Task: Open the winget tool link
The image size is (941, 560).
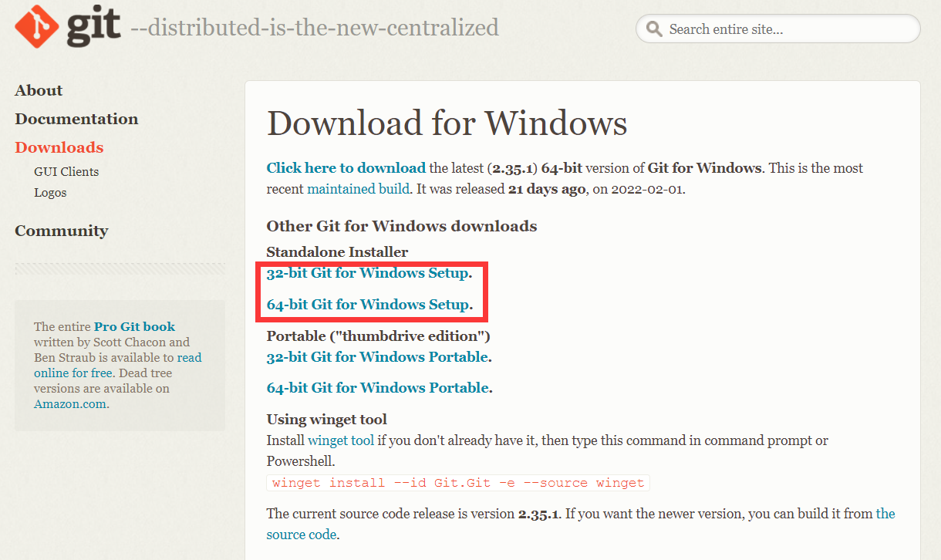Action: 341,441
